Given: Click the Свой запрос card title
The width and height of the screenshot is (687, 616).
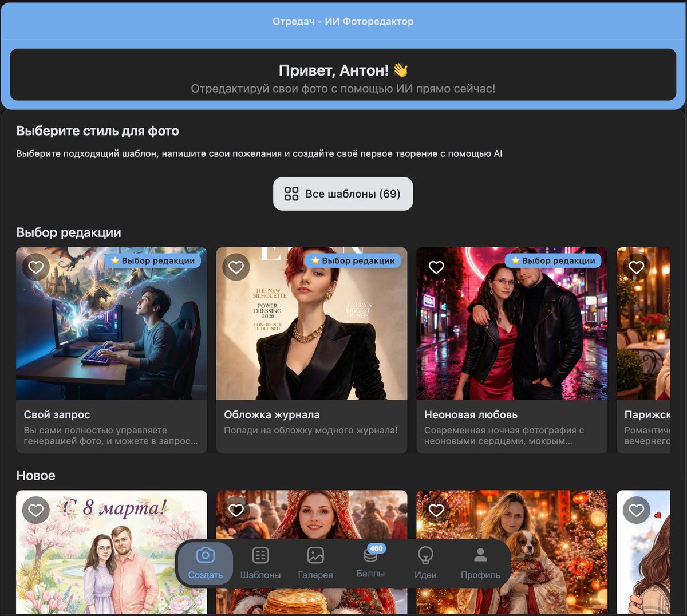Looking at the screenshot, I should 57,414.
